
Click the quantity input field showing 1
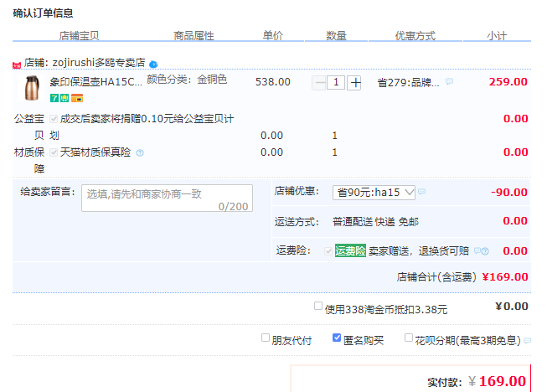pyautogui.click(x=336, y=83)
